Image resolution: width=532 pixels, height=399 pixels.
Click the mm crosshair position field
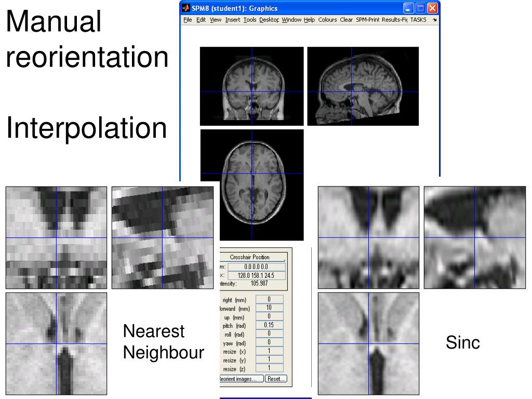257,267
